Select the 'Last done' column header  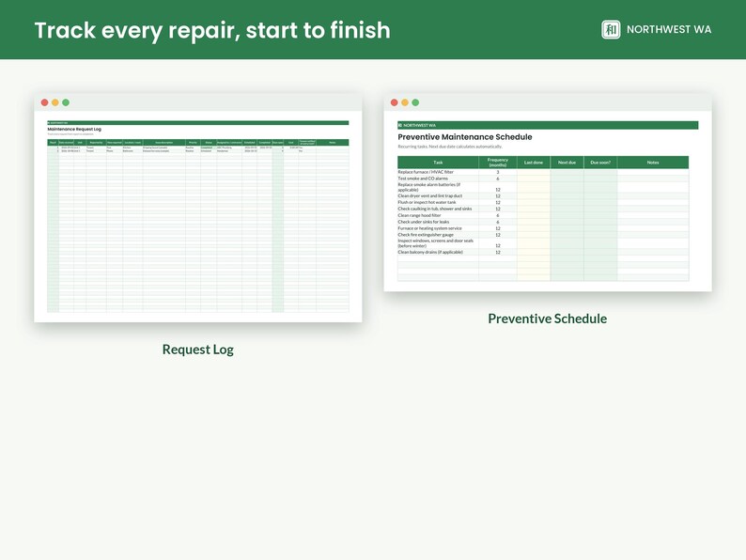point(534,163)
